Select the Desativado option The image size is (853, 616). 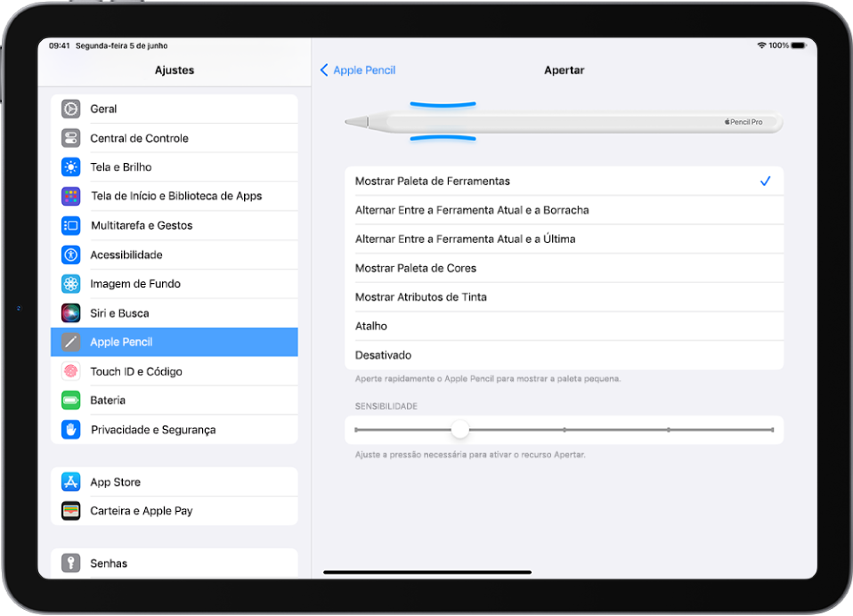383,355
